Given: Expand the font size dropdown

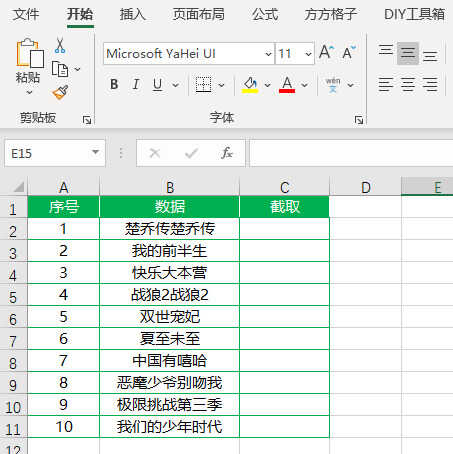Looking at the screenshot, I should coord(308,54).
